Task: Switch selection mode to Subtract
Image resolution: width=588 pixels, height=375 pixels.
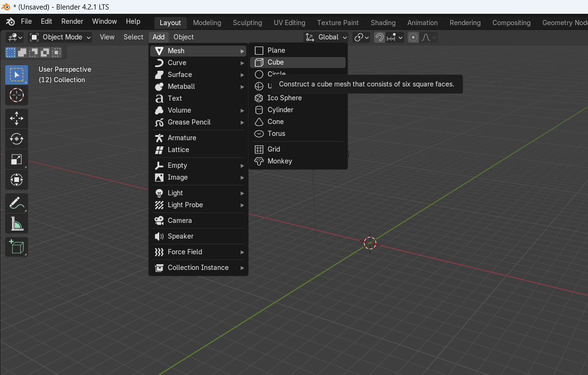Action: tap(34, 52)
